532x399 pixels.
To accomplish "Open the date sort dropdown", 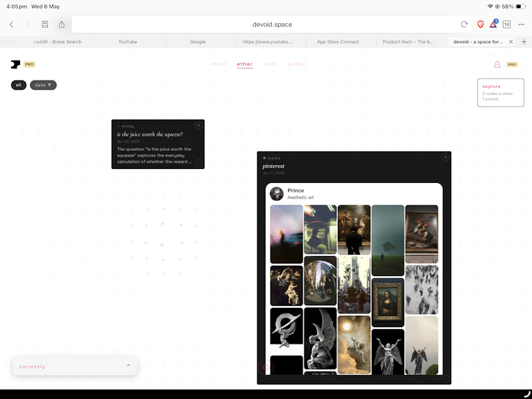I will tap(43, 85).
